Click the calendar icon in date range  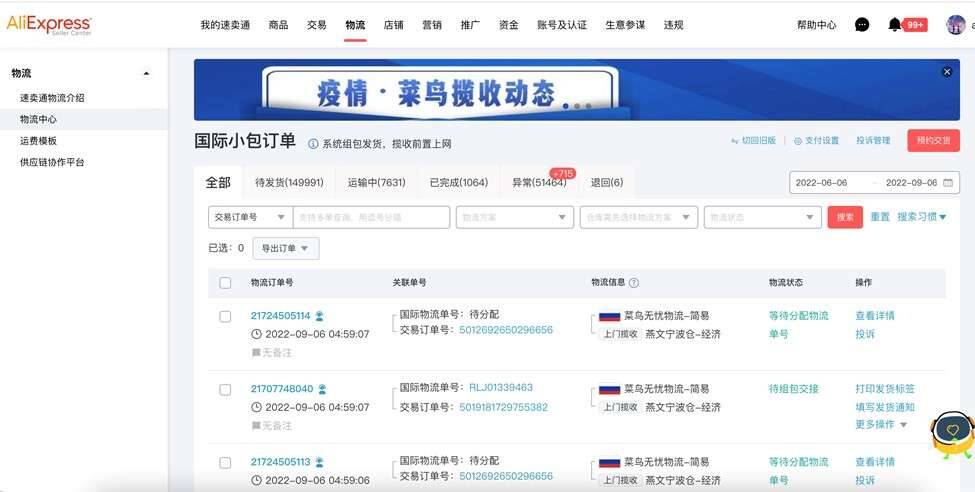point(948,183)
